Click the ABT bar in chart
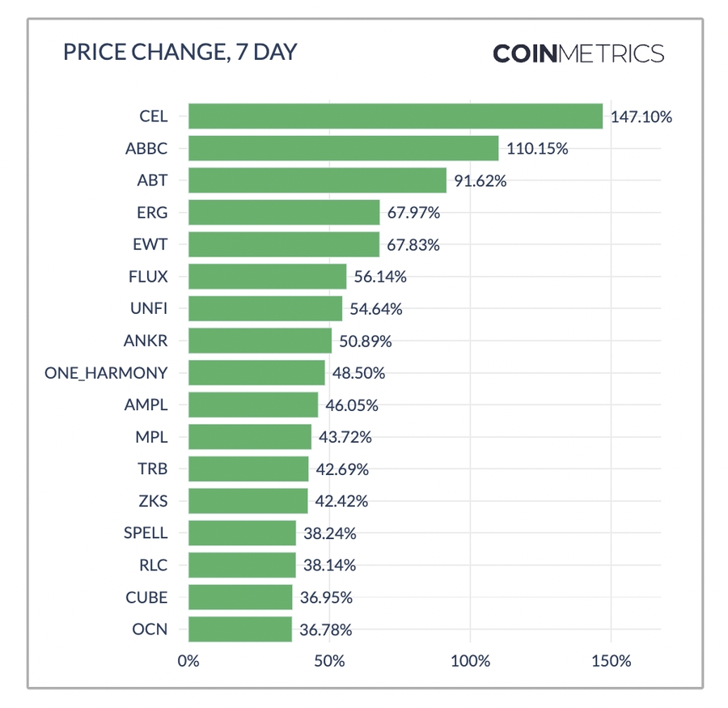 (x=317, y=180)
